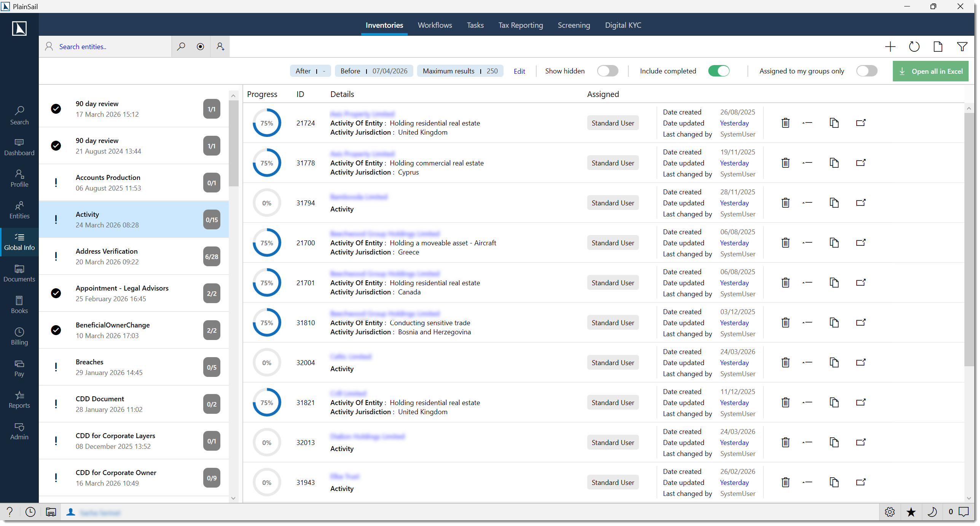Turn on Assigned to my groups only
Screen dimensions: 980x526
coord(867,71)
